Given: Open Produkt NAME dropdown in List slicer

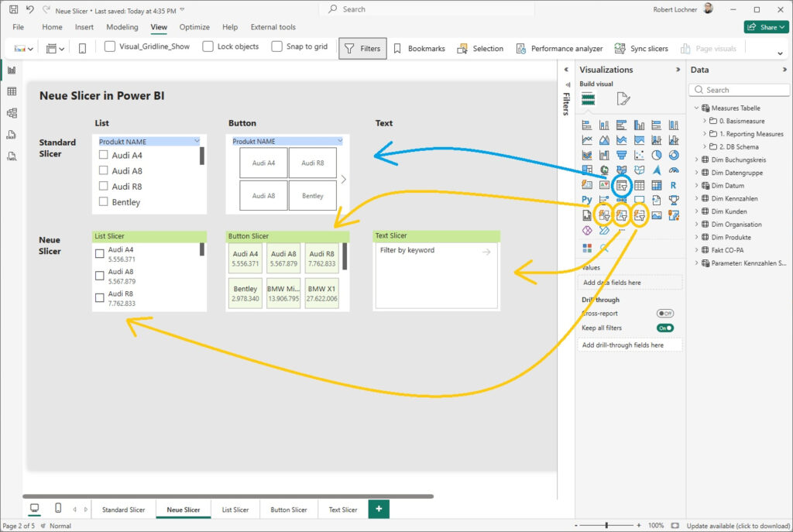Looking at the screenshot, I should (197, 142).
